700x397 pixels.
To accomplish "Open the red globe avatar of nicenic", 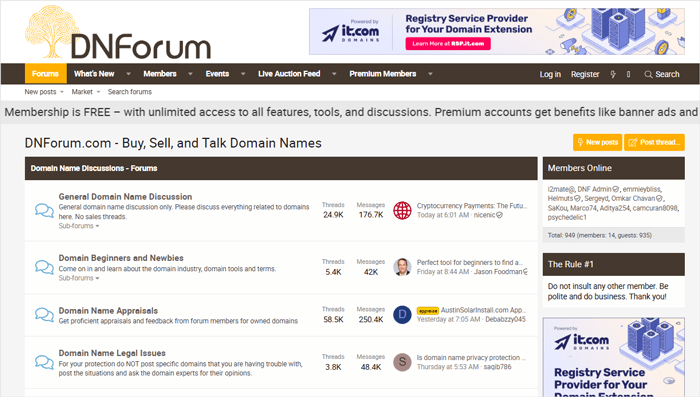I will [402, 210].
